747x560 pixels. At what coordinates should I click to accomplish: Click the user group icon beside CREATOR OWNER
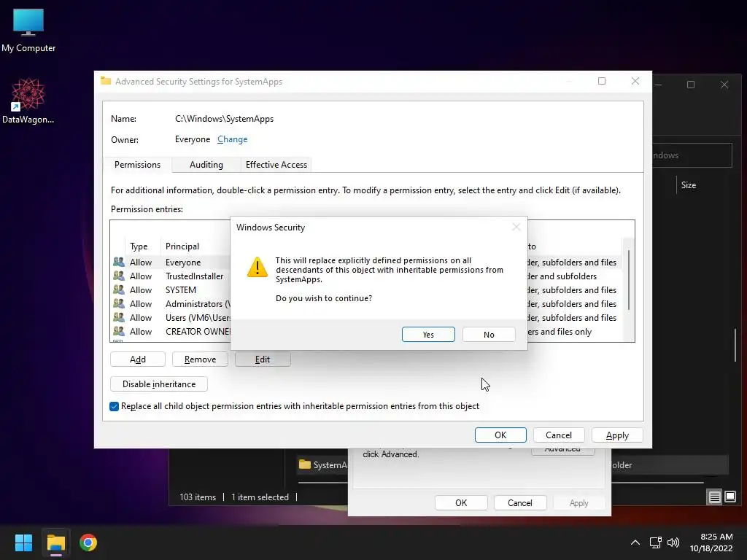point(119,331)
